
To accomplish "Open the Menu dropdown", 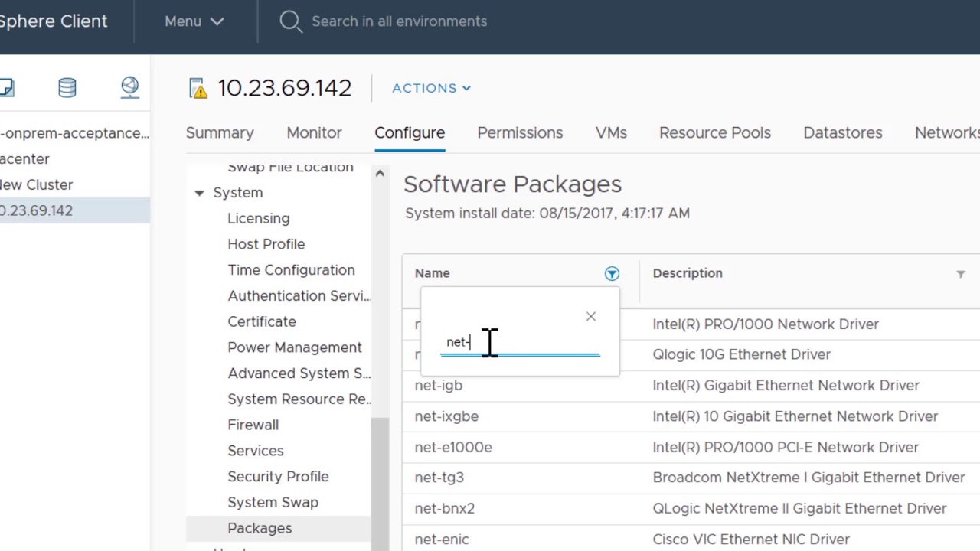I will pyautogui.click(x=194, y=21).
